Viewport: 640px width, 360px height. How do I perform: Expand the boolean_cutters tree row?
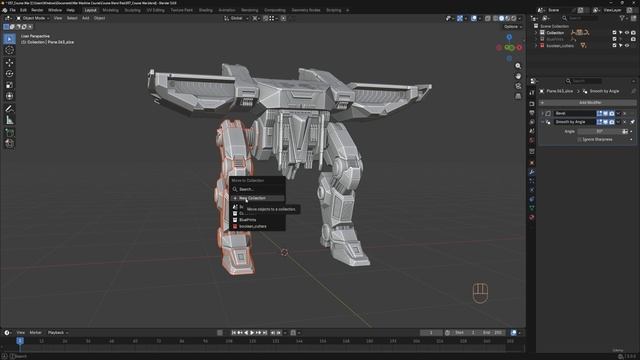click(x=536, y=46)
